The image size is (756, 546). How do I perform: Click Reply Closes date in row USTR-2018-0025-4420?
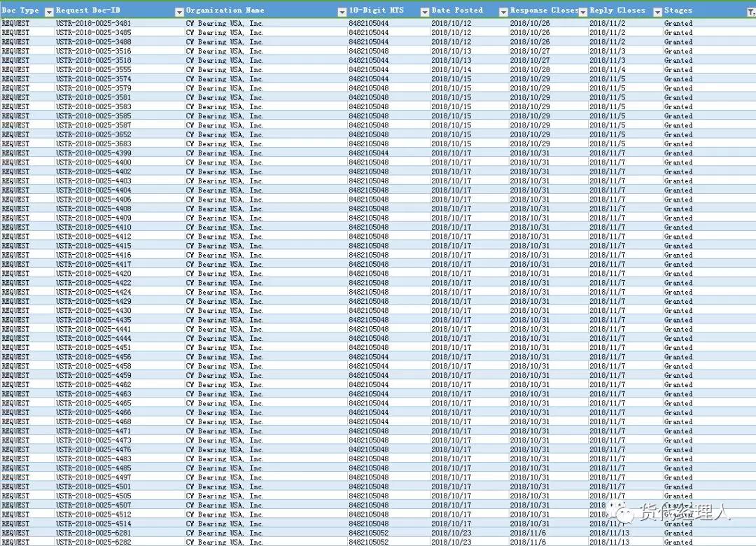click(x=608, y=274)
